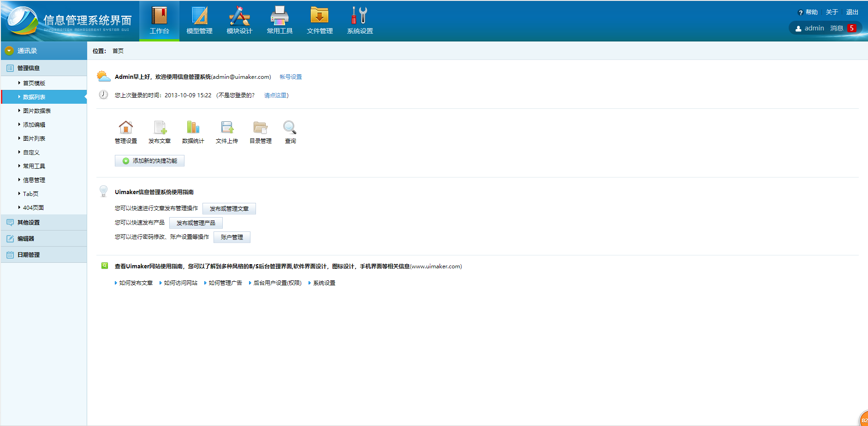Click the red message count badge

click(852, 28)
